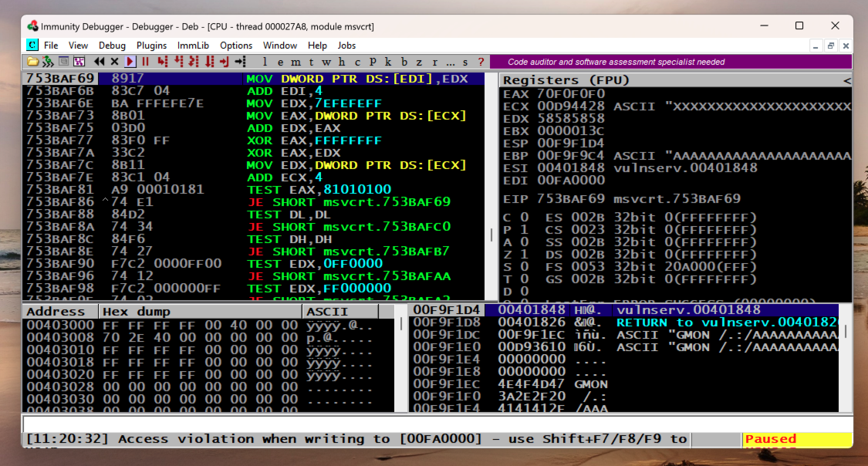Open the File menu
This screenshot has height=466, width=868.
[51, 46]
